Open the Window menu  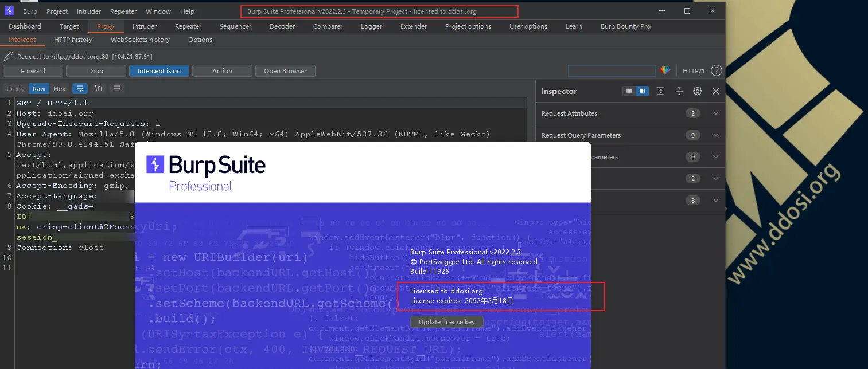158,11
